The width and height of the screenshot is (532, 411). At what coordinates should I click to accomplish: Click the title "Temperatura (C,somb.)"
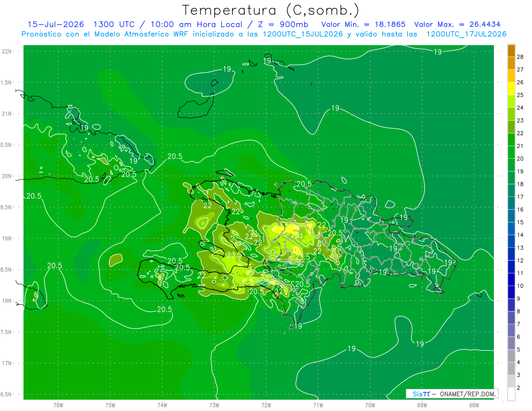pos(270,10)
